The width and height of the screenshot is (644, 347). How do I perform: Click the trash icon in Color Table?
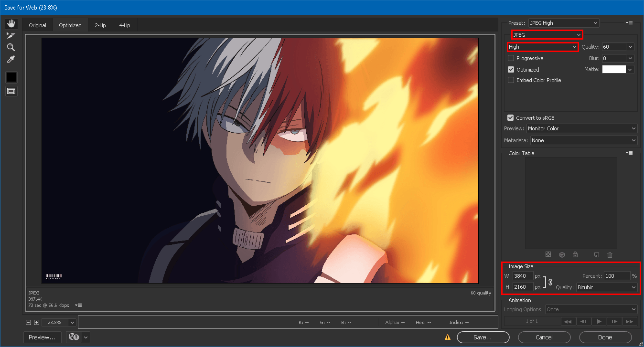610,255
